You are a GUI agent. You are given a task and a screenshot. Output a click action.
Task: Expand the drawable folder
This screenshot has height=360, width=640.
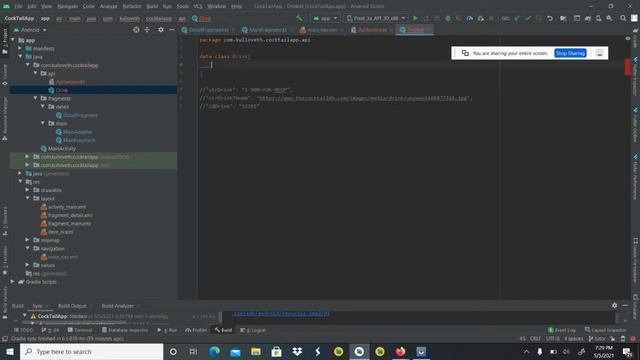(27, 190)
